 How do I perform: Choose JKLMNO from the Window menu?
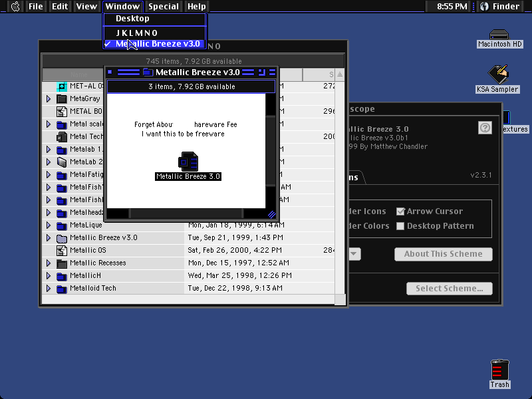point(155,33)
